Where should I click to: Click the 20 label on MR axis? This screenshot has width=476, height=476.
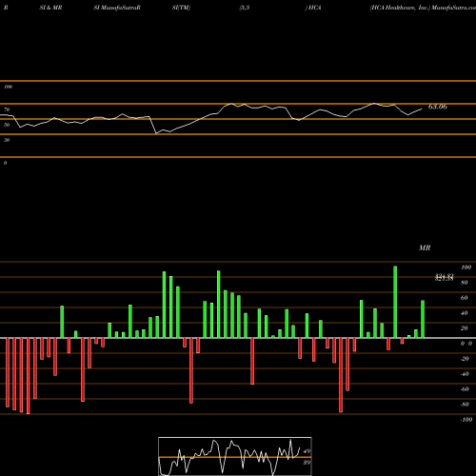(x=465, y=328)
